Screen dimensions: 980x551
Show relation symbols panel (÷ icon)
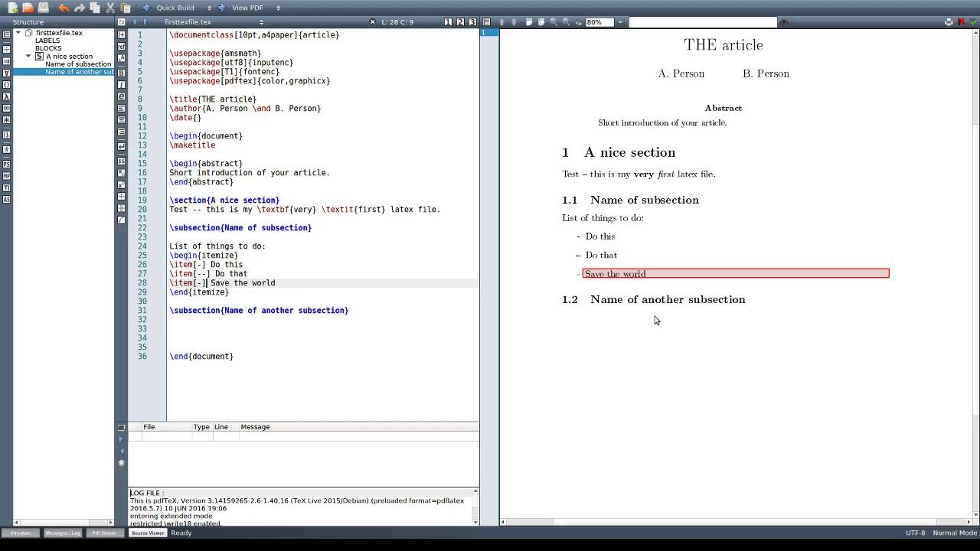point(6,50)
